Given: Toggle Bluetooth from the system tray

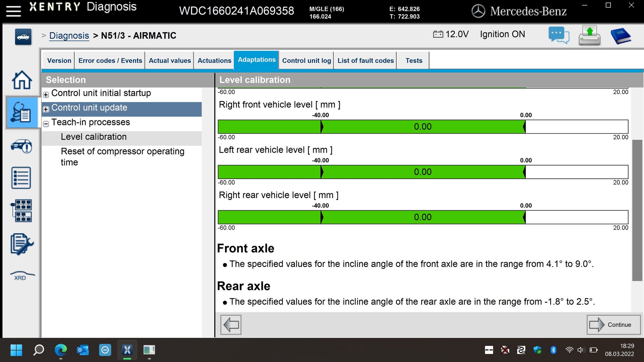Looking at the screenshot, I should (x=554, y=350).
